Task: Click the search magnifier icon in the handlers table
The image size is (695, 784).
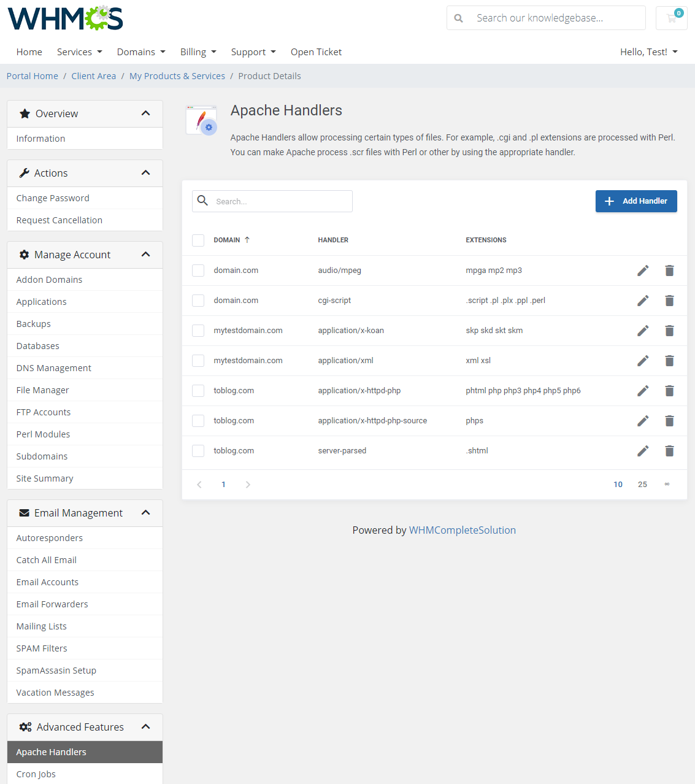Action: point(203,201)
